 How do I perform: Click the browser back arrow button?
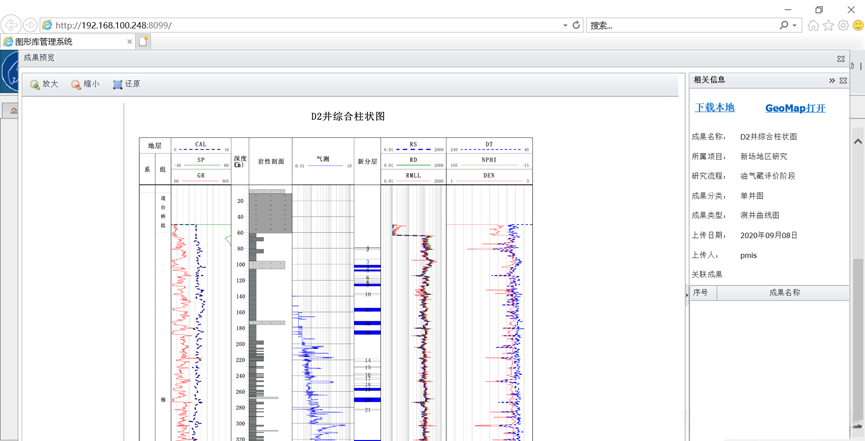(11, 25)
